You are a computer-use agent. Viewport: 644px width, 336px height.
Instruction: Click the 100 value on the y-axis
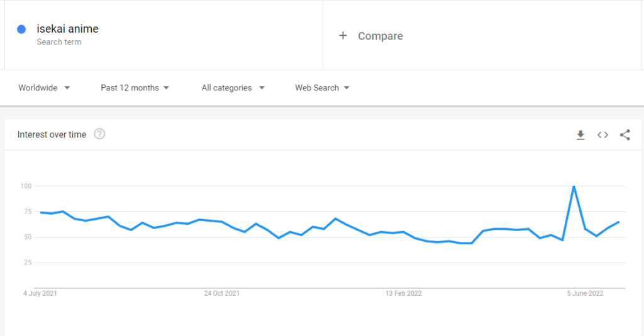point(26,187)
